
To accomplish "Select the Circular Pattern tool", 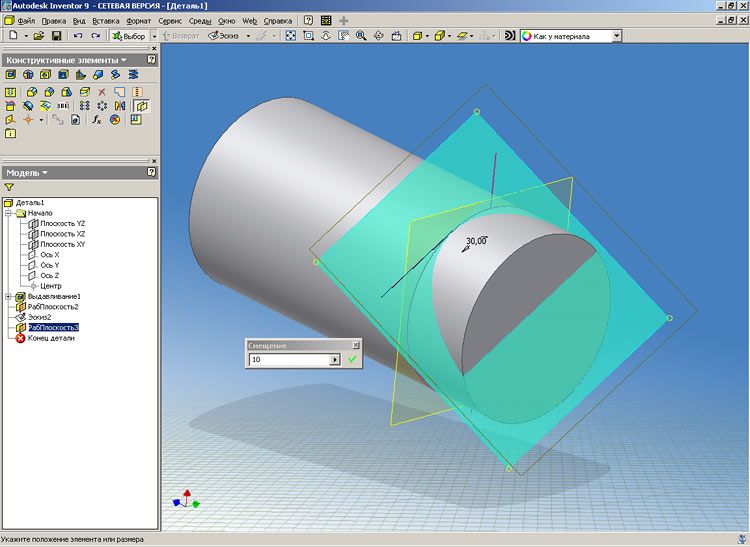I will (102, 106).
